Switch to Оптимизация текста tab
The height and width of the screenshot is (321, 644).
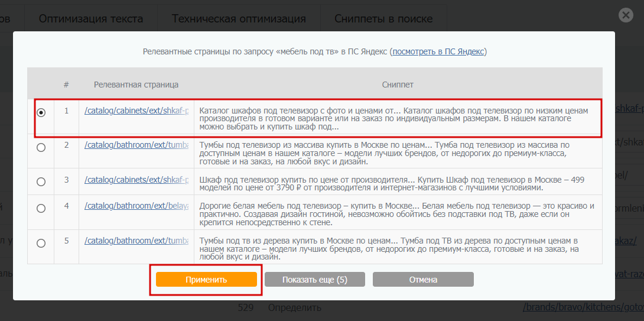[90, 18]
